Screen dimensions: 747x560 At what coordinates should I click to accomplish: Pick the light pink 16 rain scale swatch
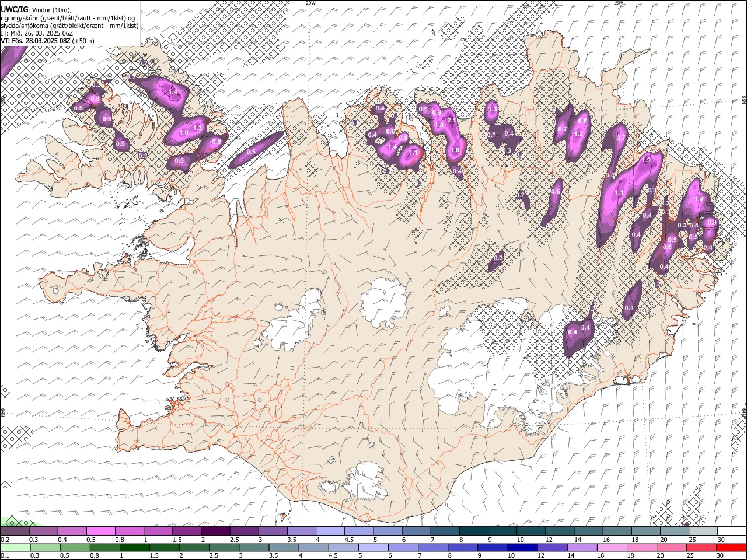[611, 548]
